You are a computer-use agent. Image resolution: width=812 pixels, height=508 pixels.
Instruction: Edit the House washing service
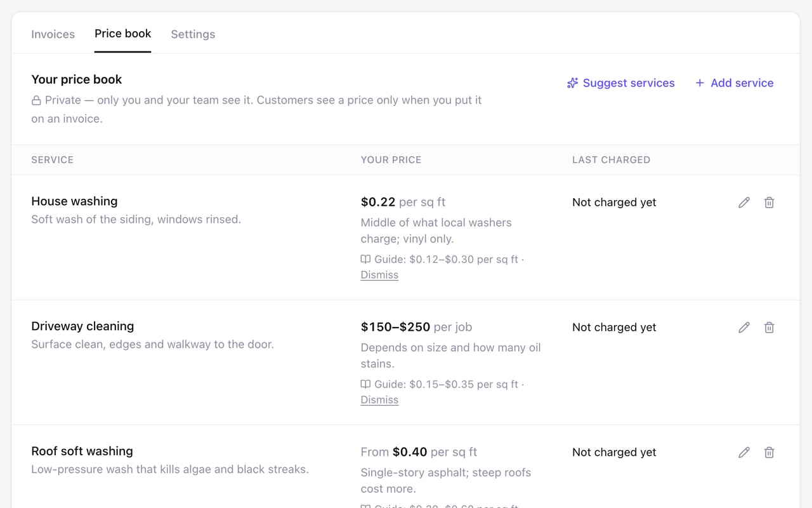(x=744, y=203)
